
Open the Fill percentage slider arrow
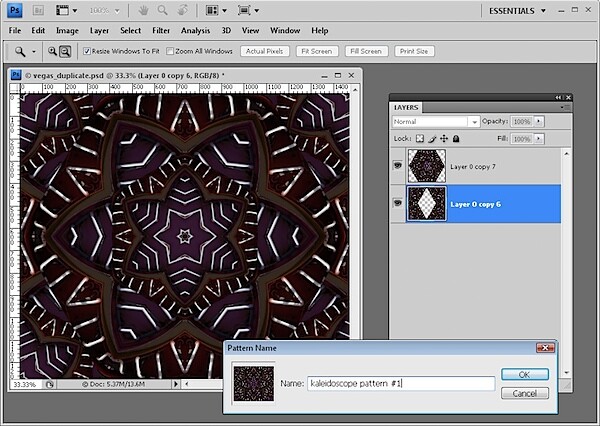(x=539, y=139)
